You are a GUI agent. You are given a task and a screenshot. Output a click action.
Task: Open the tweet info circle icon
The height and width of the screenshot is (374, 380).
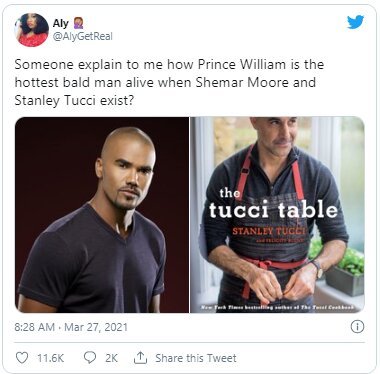click(x=357, y=327)
